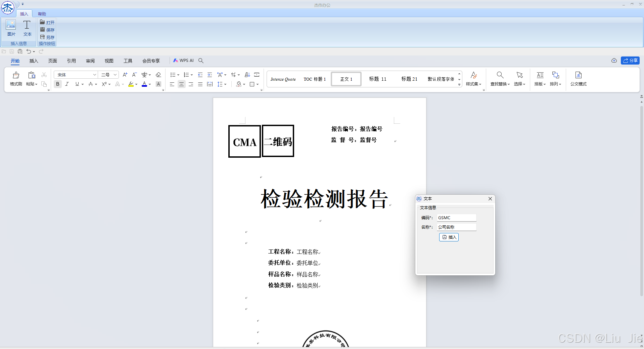Screen dimensions: 644x349
Task: Open the line spacing dropdown arrow
Action: tap(225, 84)
